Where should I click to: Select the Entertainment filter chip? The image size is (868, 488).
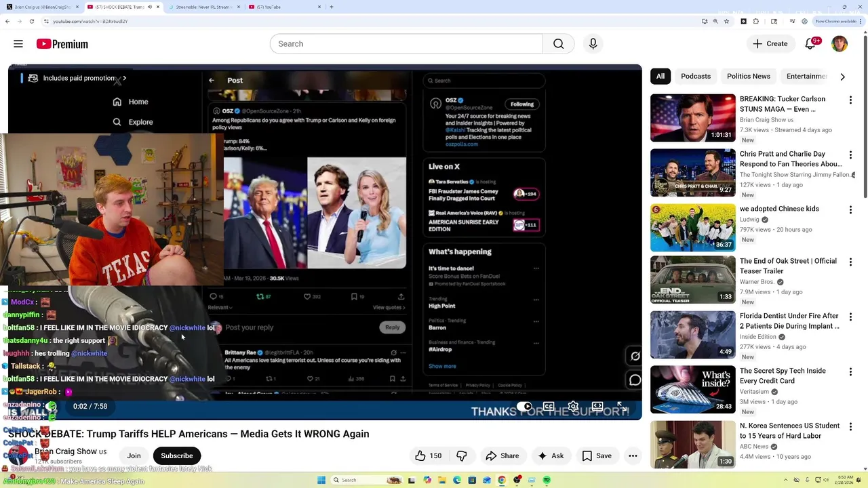click(806, 77)
